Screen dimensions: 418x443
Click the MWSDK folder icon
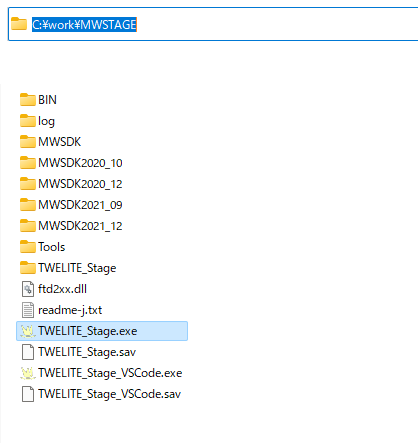(x=28, y=142)
